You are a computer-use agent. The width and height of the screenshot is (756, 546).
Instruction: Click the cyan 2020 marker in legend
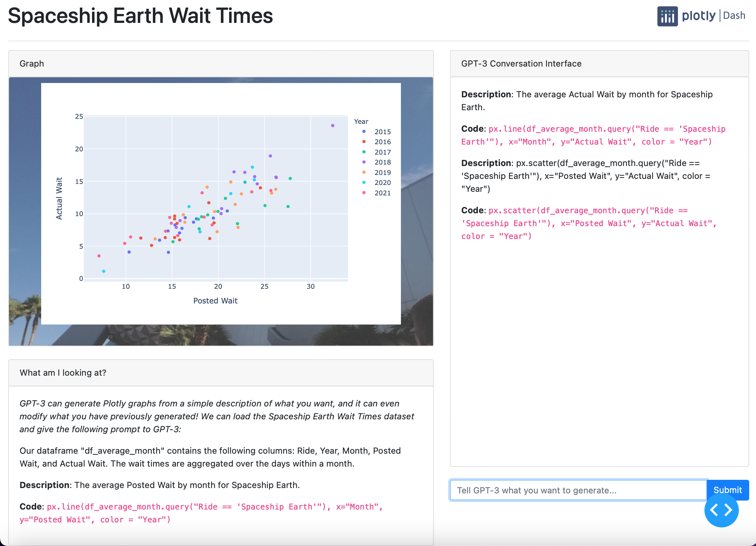(x=364, y=182)
